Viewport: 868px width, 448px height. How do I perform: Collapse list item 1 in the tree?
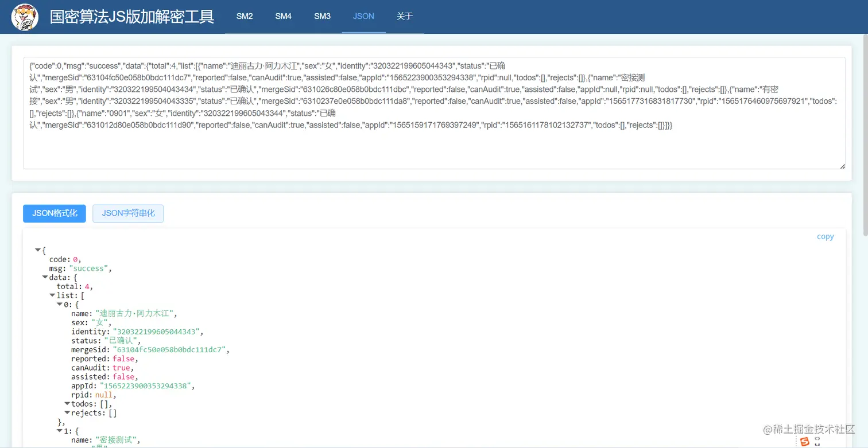point(60,431)
